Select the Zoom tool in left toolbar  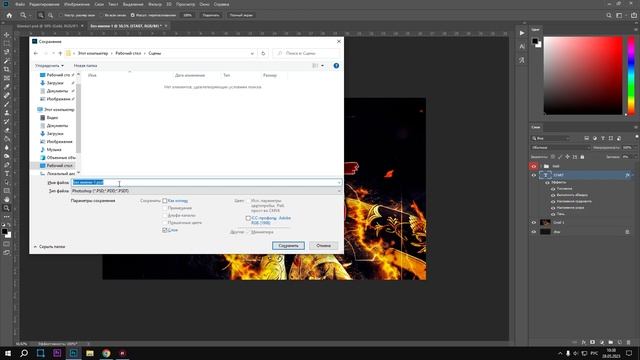tap(7, 208)
